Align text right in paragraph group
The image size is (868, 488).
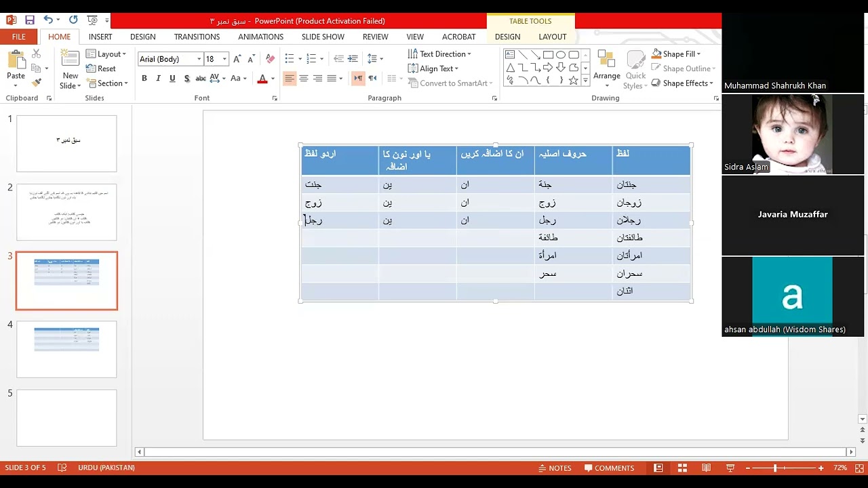(x=317, y=79)
